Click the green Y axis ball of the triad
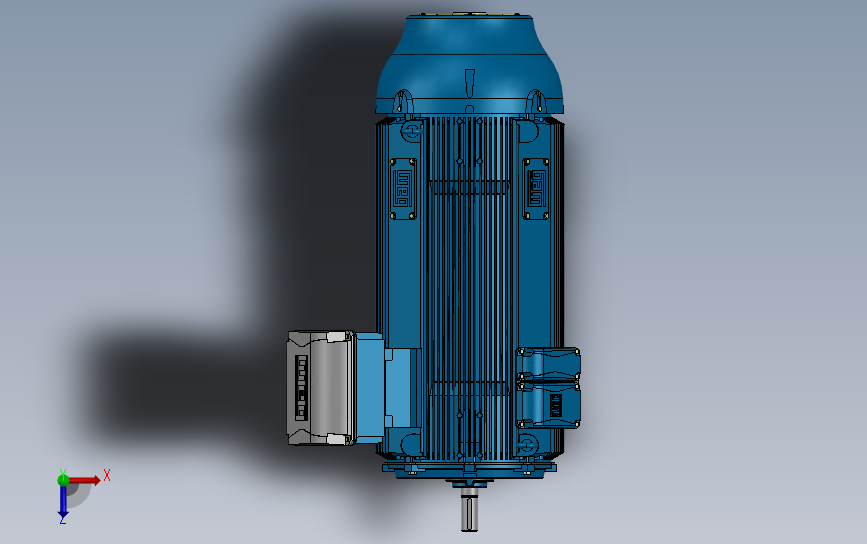Viewport: 867px width, 544px height. [x=63, y=480]
